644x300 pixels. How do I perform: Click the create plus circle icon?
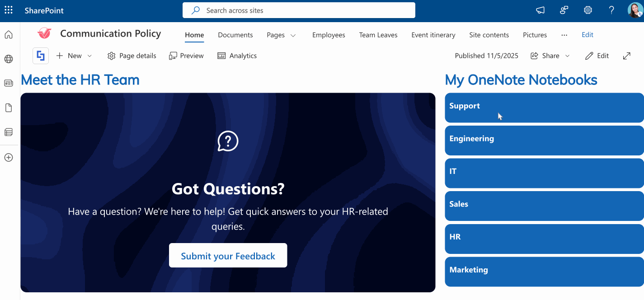tap(9, 158)
